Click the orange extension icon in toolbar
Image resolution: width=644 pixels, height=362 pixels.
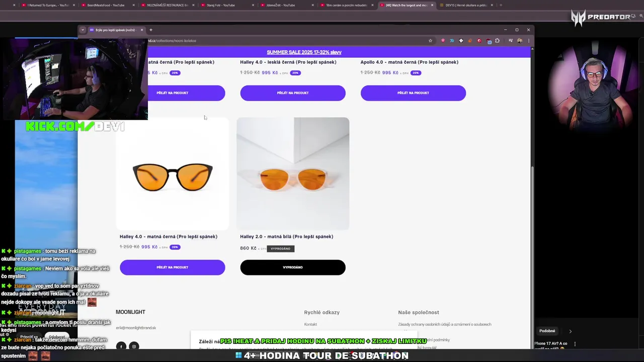(470, 41)
